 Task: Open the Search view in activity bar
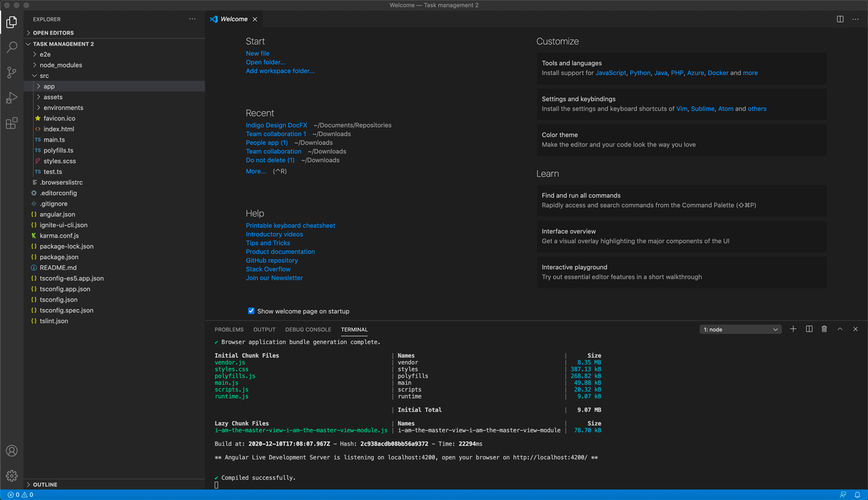(11, 47)
